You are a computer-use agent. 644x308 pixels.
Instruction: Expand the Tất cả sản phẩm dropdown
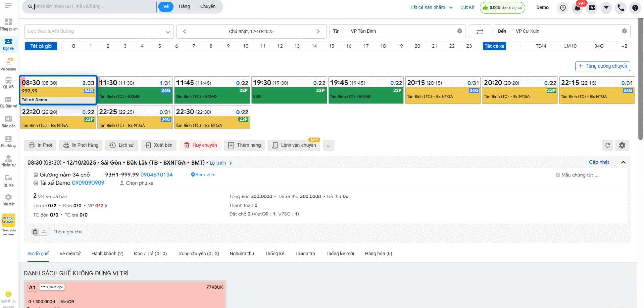(x=431, y=7)
